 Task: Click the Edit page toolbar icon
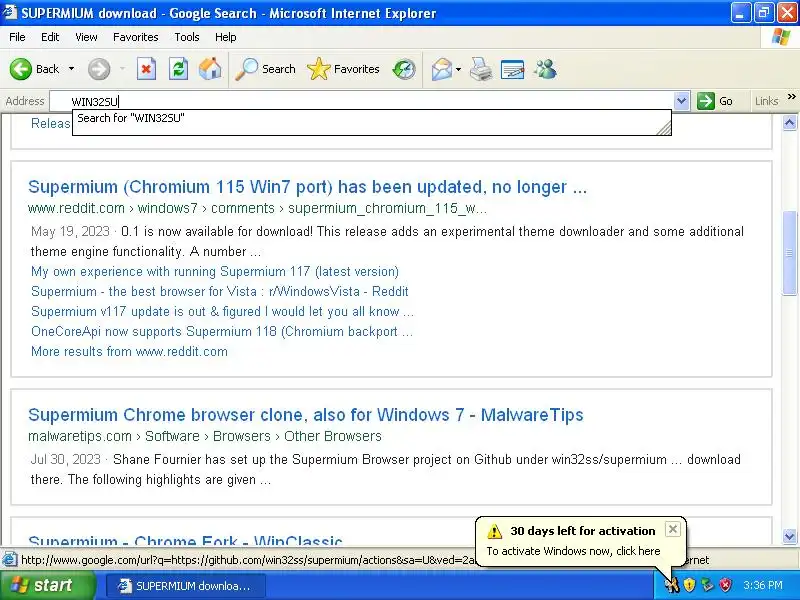tap(512, 69)
